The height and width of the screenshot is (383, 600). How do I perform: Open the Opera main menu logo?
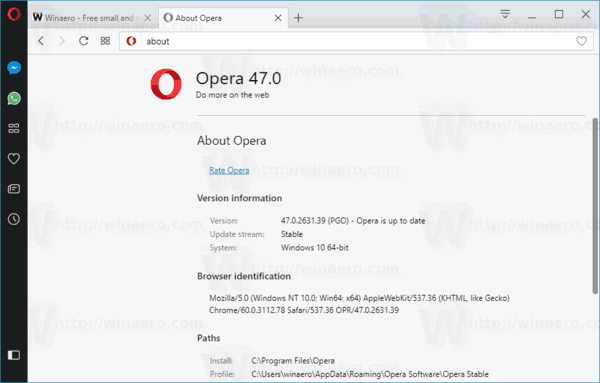[x=14, y=15]
